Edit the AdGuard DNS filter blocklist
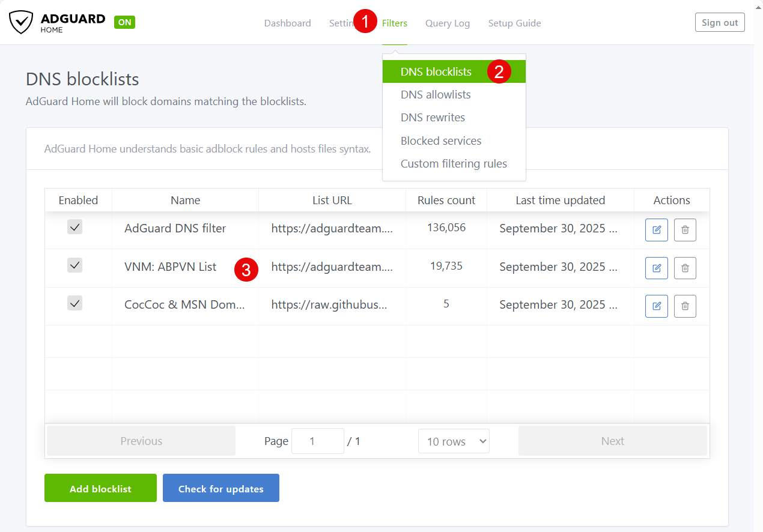 coord(656,230)
